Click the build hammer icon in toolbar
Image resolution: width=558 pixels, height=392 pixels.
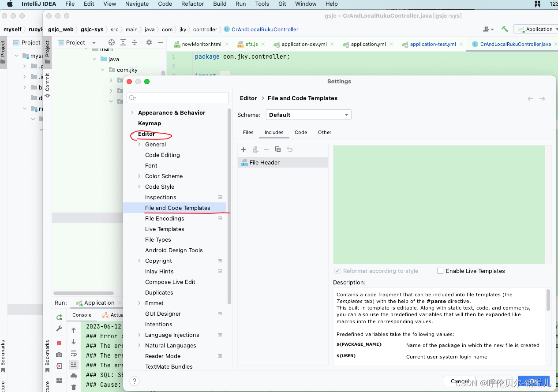pos(505,29)
